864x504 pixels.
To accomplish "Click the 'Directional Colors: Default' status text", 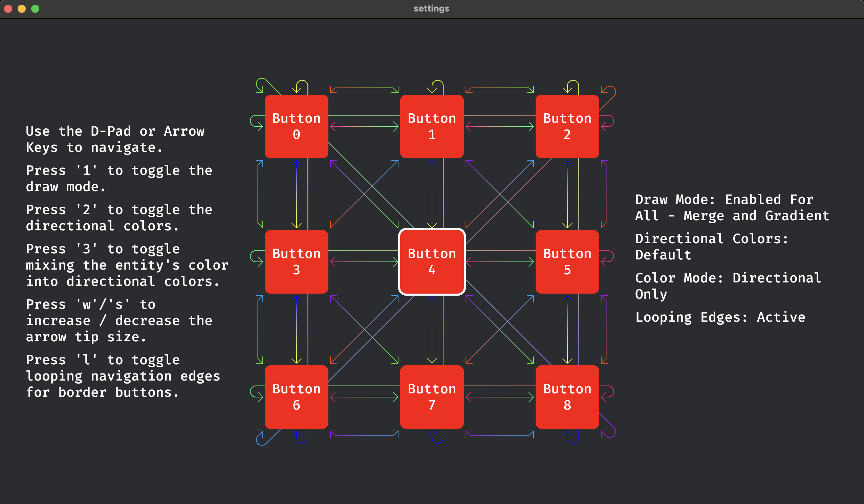I will point(711,247).
